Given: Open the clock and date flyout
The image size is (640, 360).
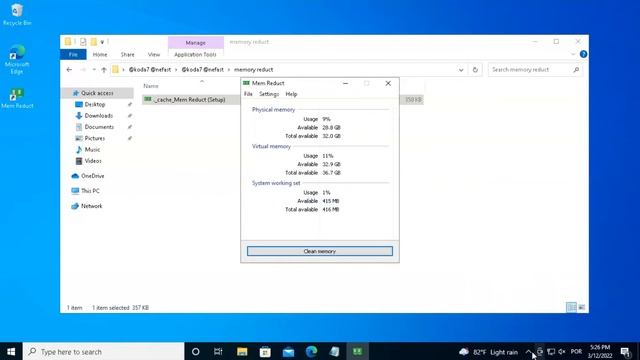Looking at the screenshot, I should pos(600,351).
